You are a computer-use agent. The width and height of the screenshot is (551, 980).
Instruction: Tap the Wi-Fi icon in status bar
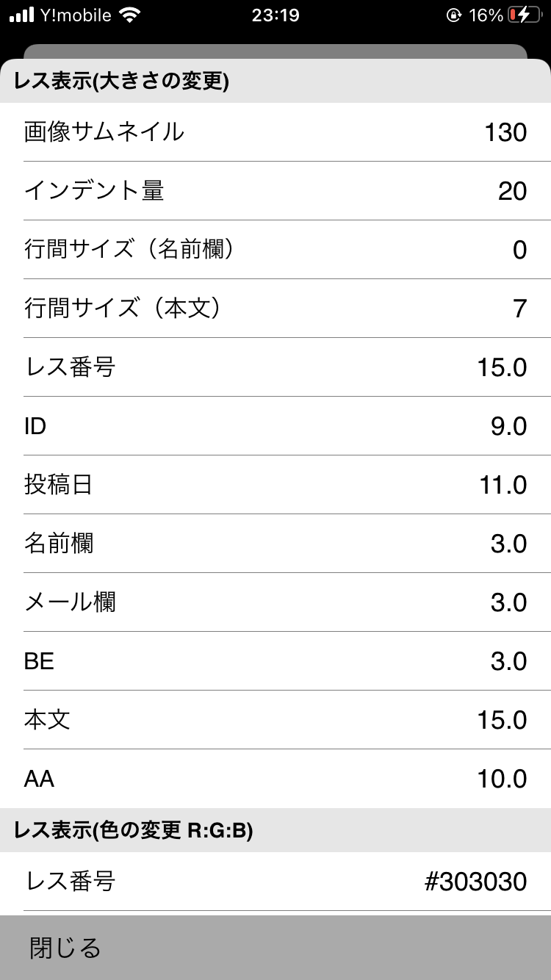(130, 15)
